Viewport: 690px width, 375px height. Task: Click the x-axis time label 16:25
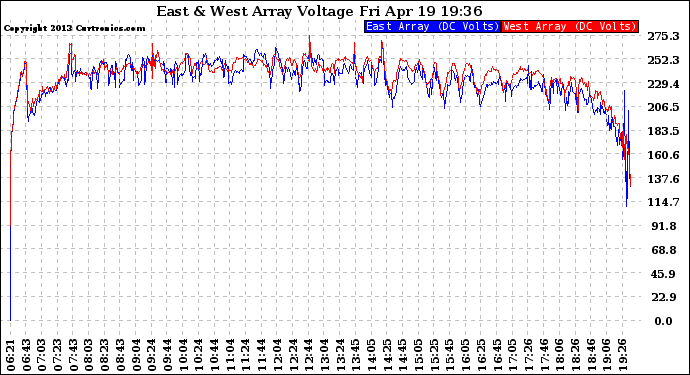481,355
